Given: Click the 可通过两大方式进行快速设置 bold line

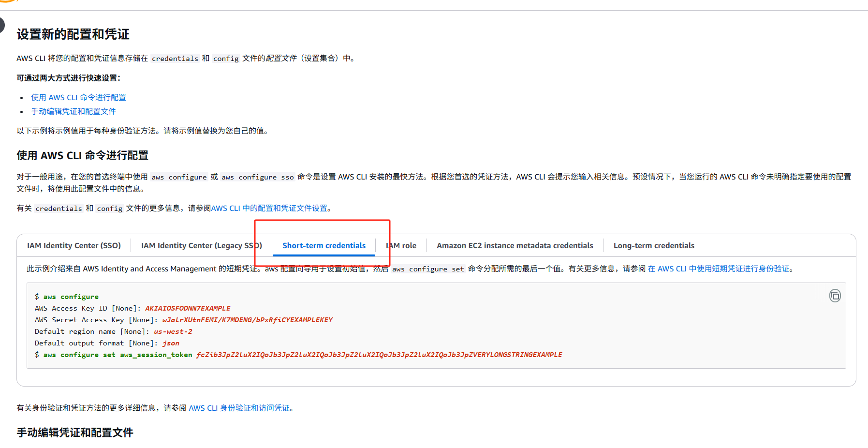Looking at the screenshot, I should click(69, 78).
